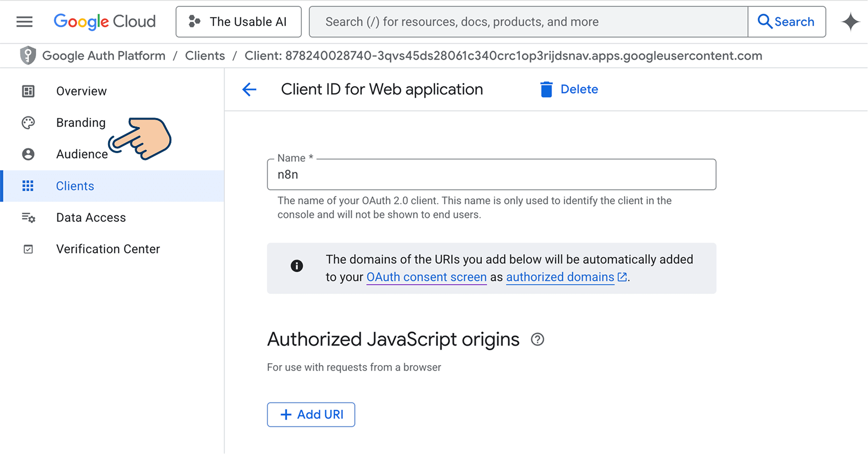Screen dimensions: 868x454
Task: Click the Data Access settings-list icon
Action: 28,217
